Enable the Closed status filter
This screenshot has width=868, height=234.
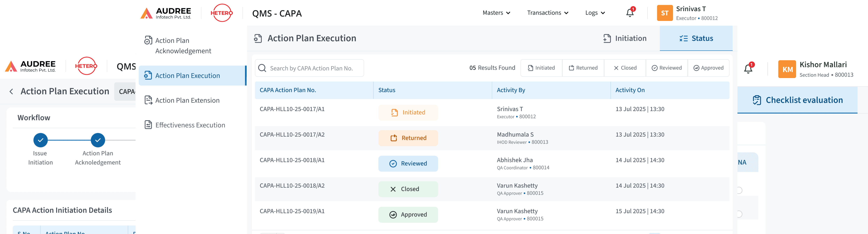click(625, 68)
